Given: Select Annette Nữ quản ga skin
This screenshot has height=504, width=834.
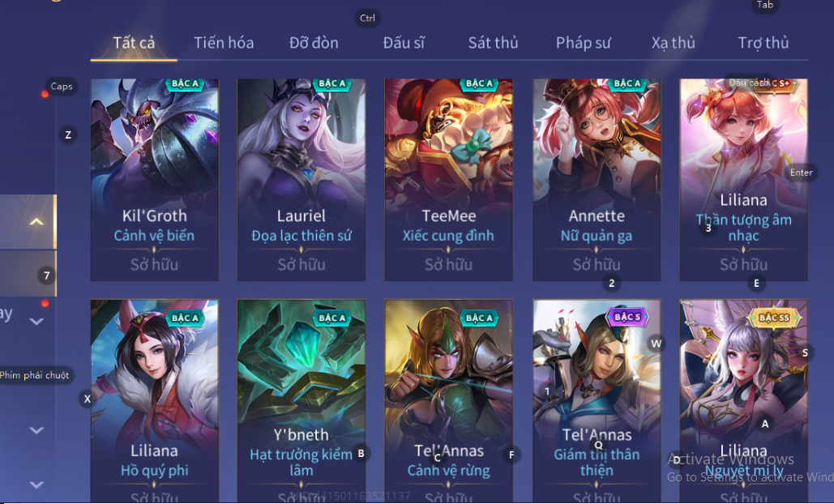Looking at the screenshot, I should (x=597, y=180).
